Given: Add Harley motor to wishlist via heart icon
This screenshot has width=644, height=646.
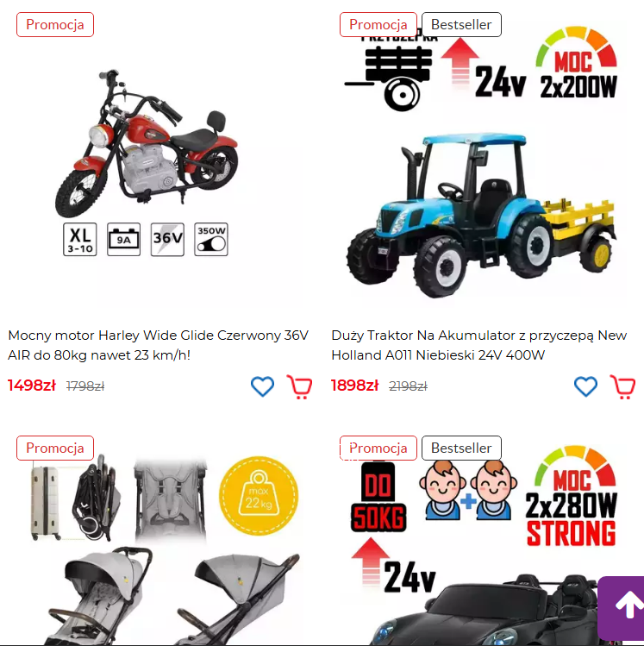Looking at the screenshot, I should coord(262,386).
